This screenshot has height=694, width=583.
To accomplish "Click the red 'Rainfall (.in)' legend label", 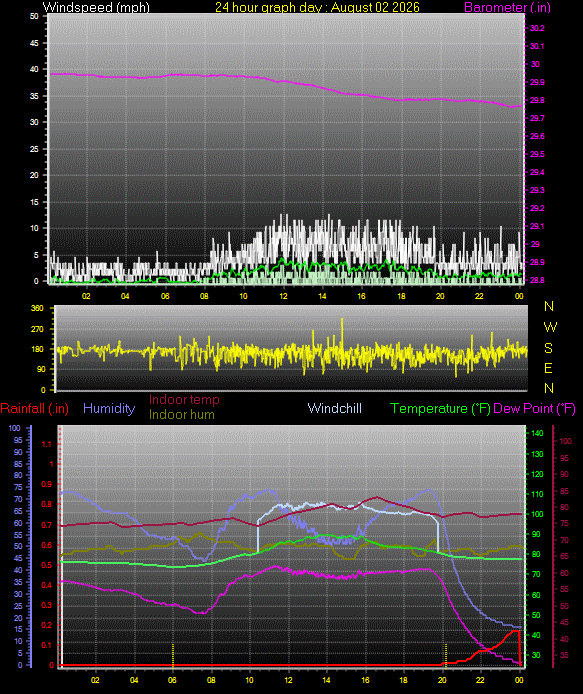I will (35, 408).
